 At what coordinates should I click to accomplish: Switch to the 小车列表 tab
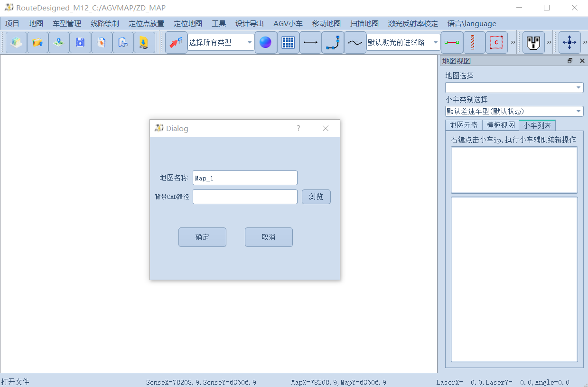pyautogui.click(x=537, y=125)
